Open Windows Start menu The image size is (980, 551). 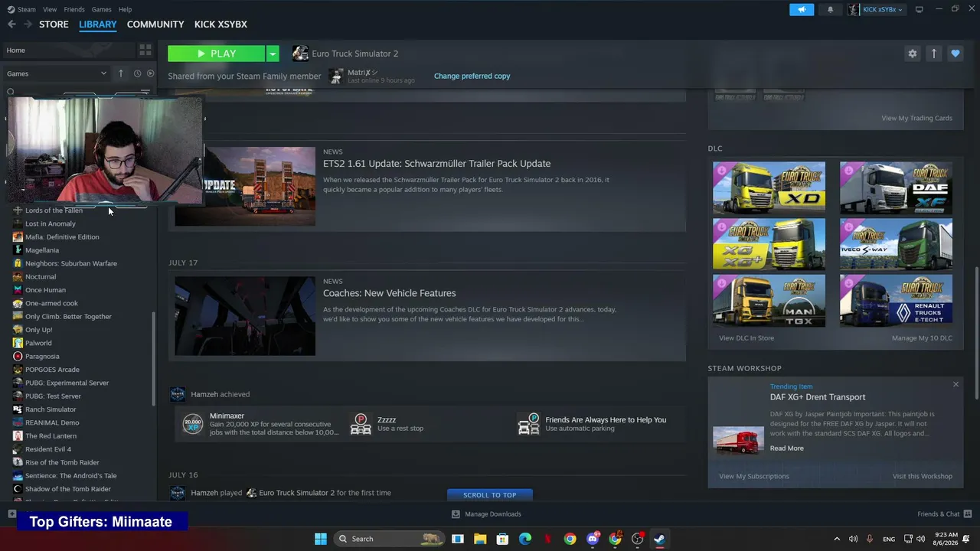click(x=321, y=539)
